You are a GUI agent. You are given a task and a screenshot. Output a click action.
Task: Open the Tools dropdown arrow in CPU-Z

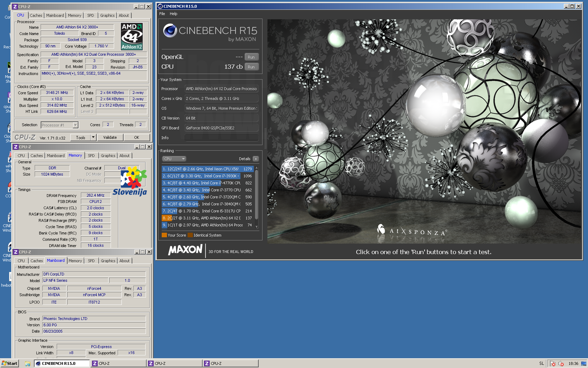93,137
